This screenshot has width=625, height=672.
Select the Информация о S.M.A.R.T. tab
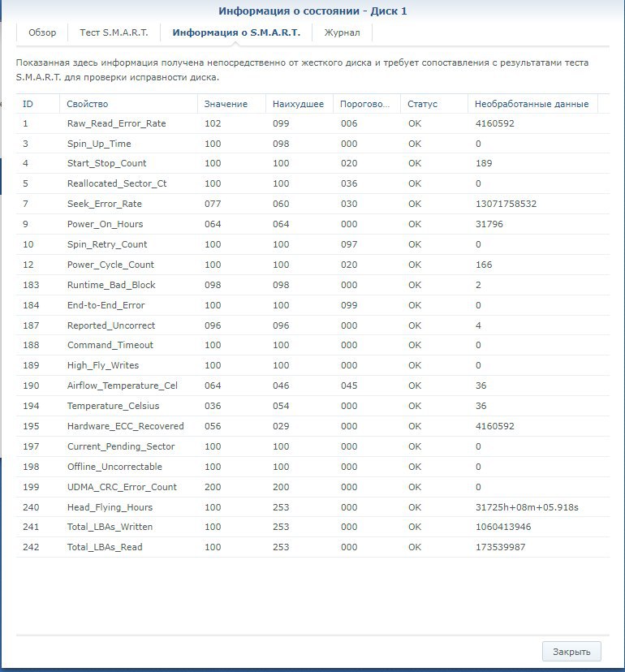click(236, 32)
